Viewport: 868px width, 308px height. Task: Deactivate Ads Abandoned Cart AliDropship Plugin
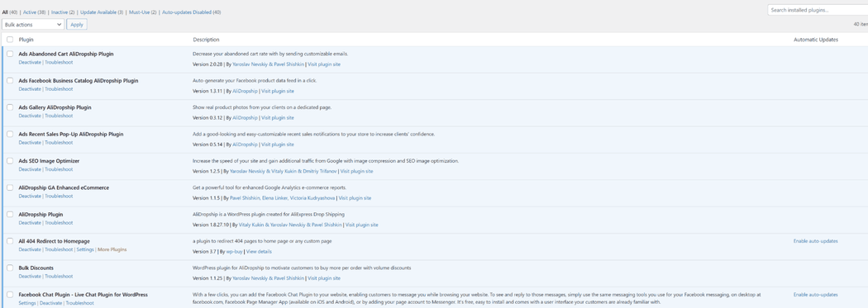[30, 63]
